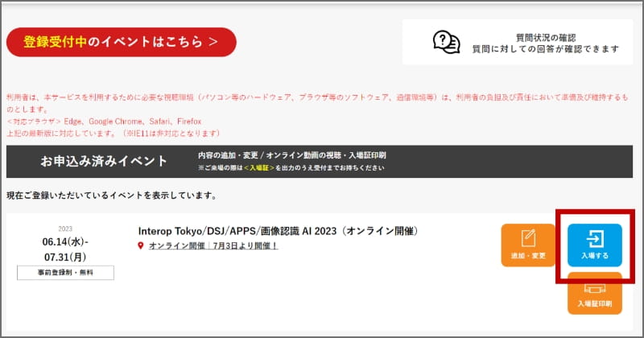Click 質問に対しての回答が確認できます text
This screenshot has height=338, width=644.
point(546,49)
